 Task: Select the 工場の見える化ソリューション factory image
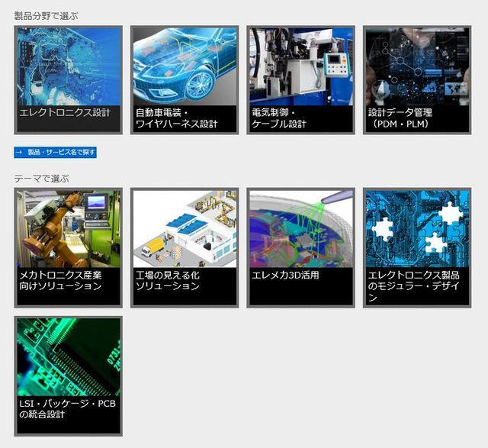(185, 229)
